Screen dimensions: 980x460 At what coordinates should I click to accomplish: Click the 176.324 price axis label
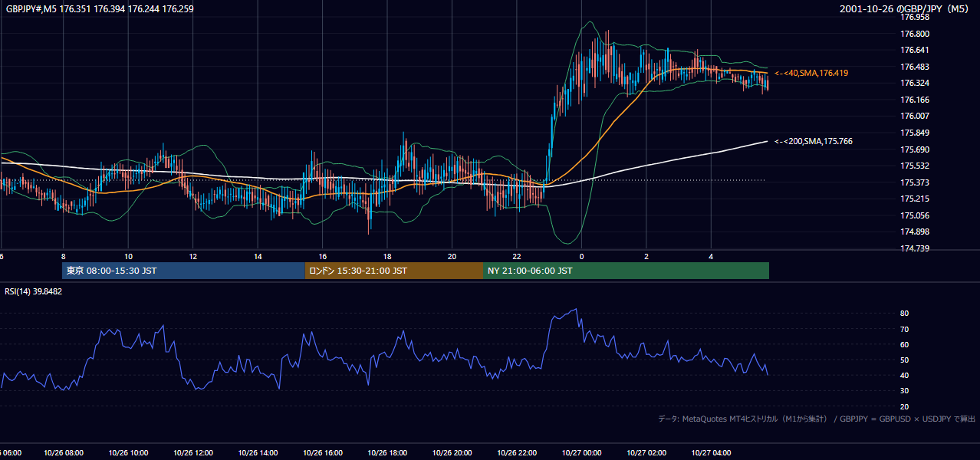tap(915, 83)
